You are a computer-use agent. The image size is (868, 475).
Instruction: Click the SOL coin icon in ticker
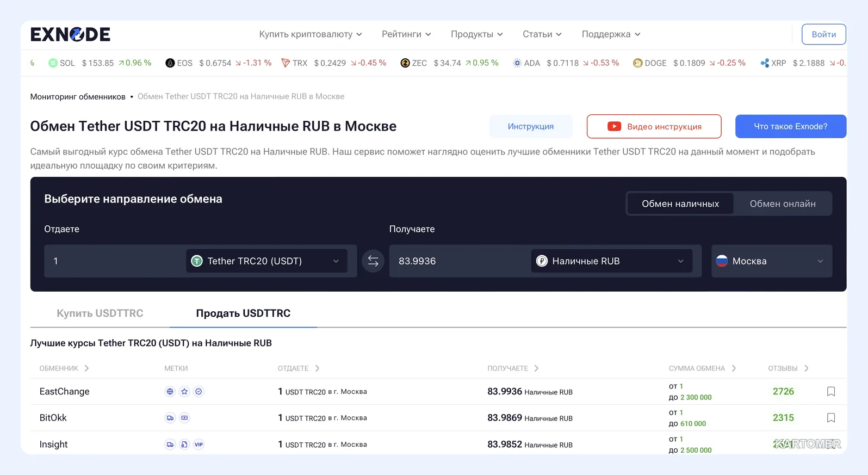[x=53, y=63]
